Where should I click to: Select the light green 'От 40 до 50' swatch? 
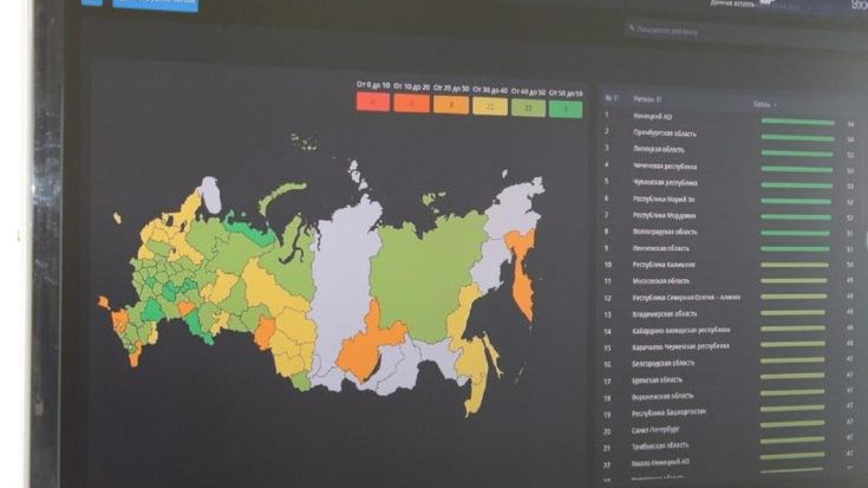coord(528,108)
